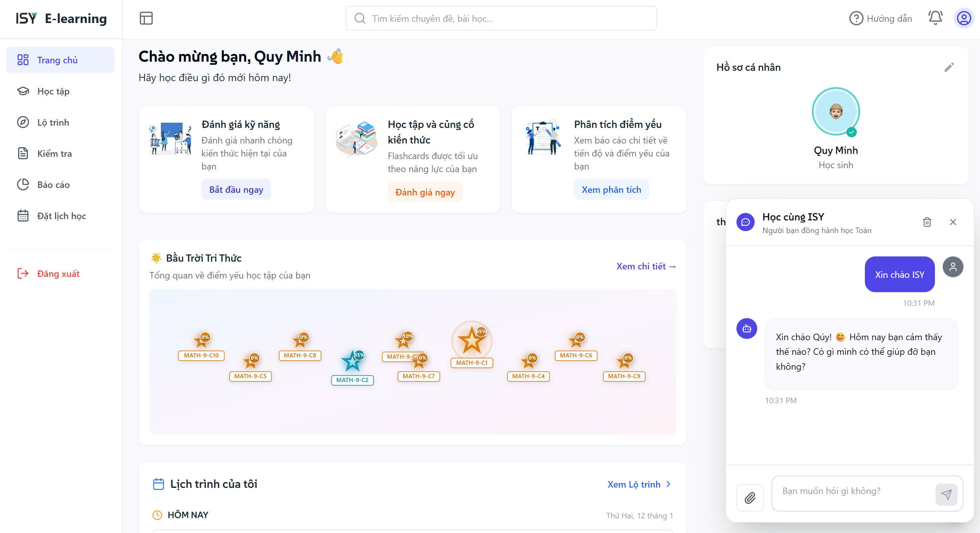
Task: Close the Học cùng ISY chat panel
Action: click(953, 222)
